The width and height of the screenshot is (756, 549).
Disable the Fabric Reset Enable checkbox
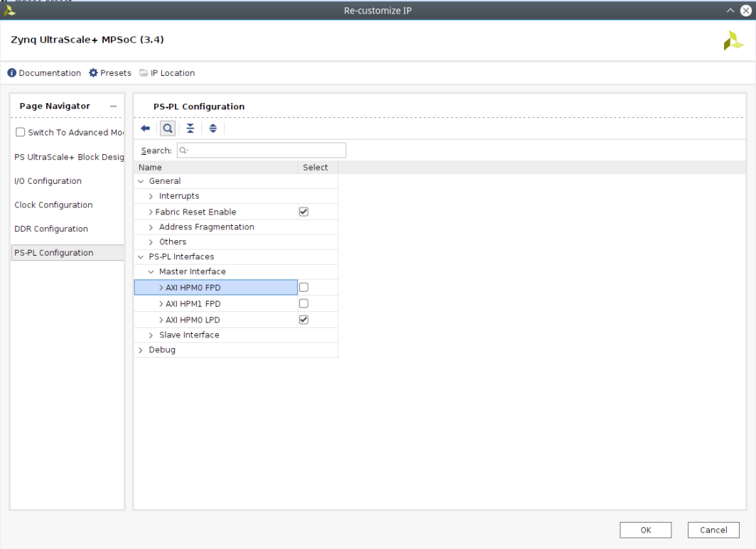pos(304,212)
